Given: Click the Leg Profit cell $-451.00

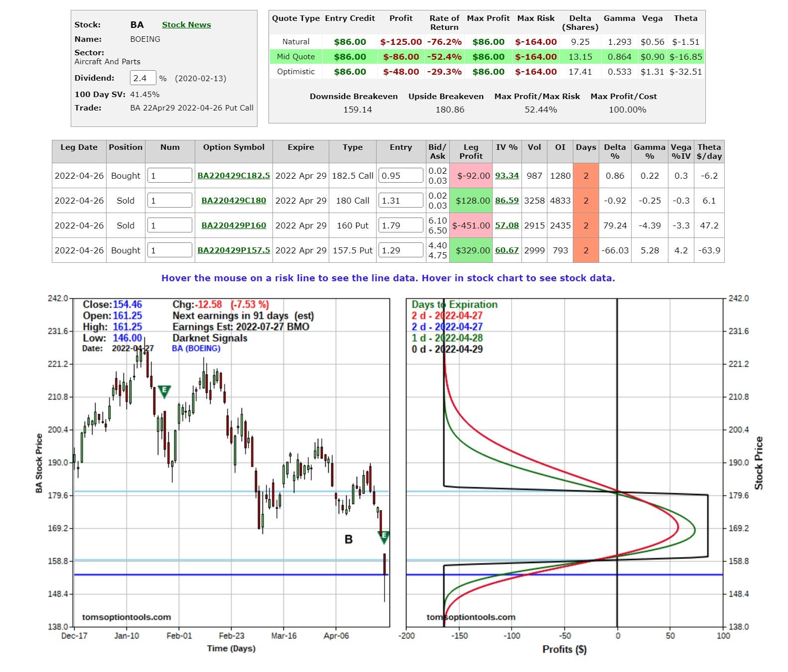Looking at the screenshot, I should pos(471,225).
